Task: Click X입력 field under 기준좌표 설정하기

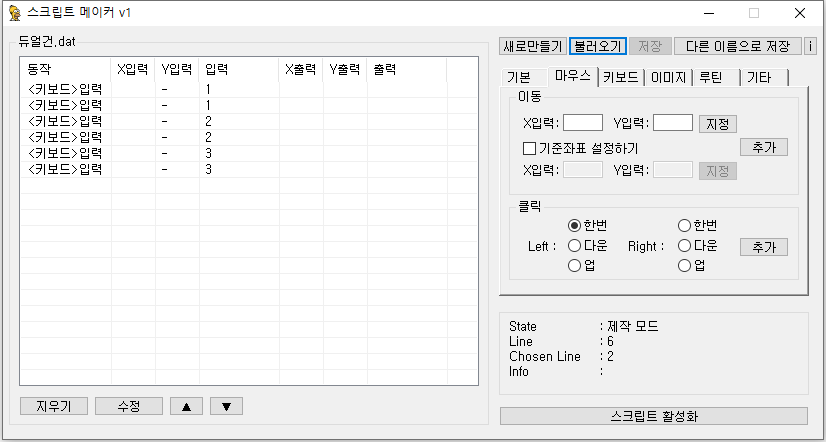Action: tap(583, 170)
